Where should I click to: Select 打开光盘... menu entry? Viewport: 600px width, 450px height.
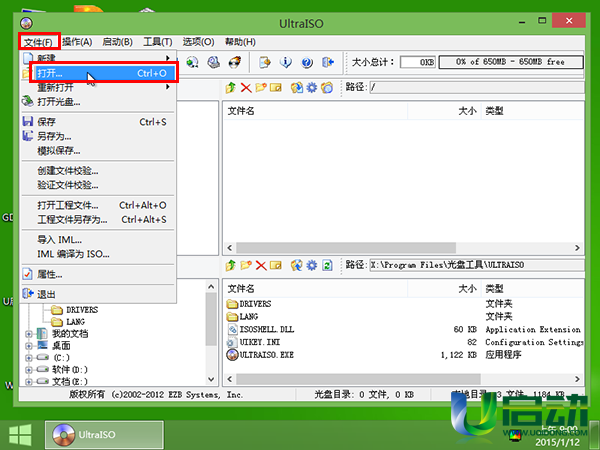98,102
